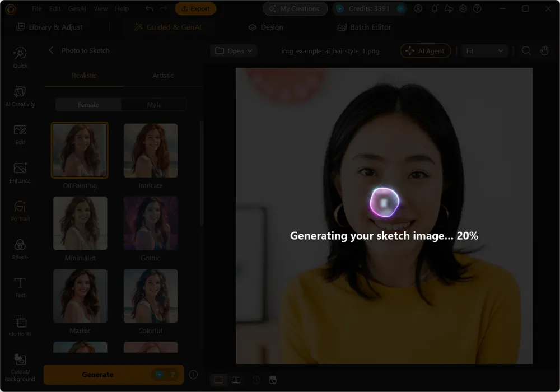Click the Photo to Sketch title
Viewport: 560px width, 392px height.
[x=85, y=51]
